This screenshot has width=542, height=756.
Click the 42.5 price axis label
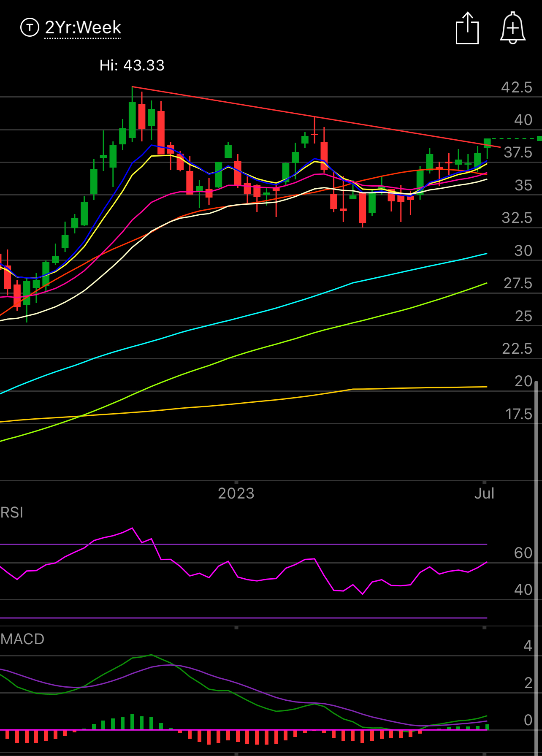point(517,87)
